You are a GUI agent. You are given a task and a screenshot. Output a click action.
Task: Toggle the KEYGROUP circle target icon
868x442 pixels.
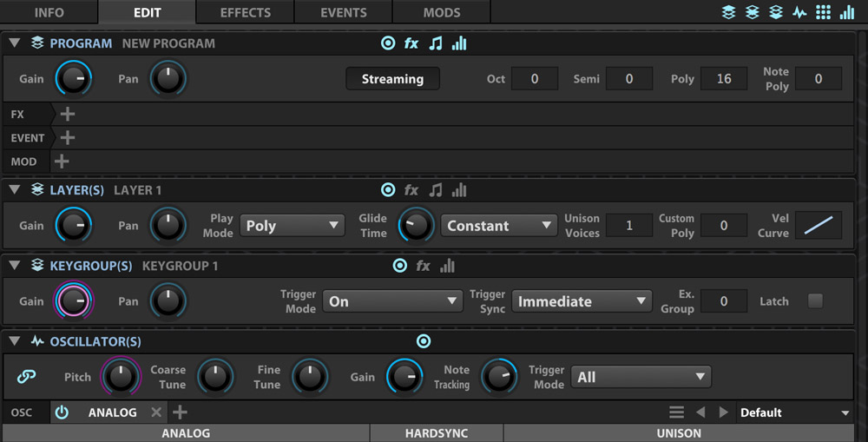point(399,266)
